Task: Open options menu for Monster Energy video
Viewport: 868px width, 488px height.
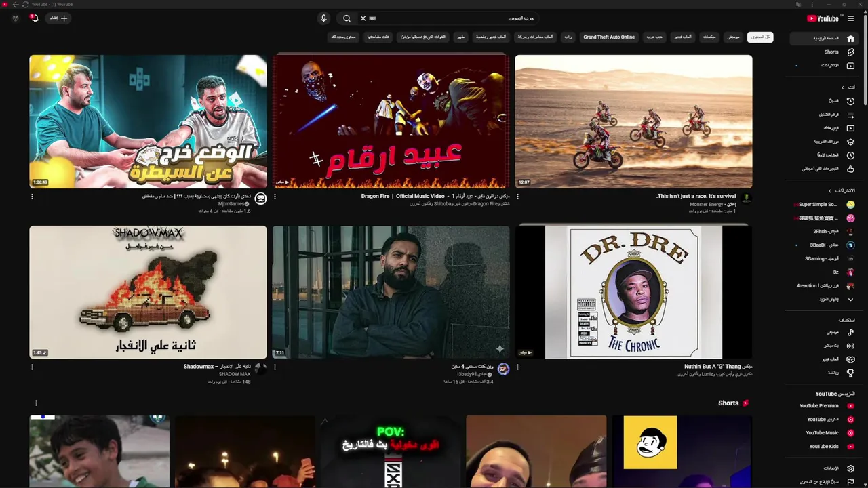Action: 517,197
